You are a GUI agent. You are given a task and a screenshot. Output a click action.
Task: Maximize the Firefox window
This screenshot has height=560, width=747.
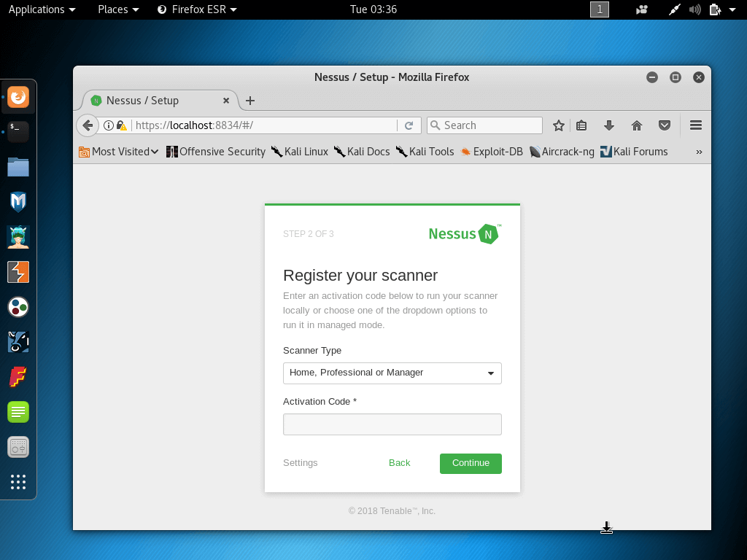coord(676,77)
